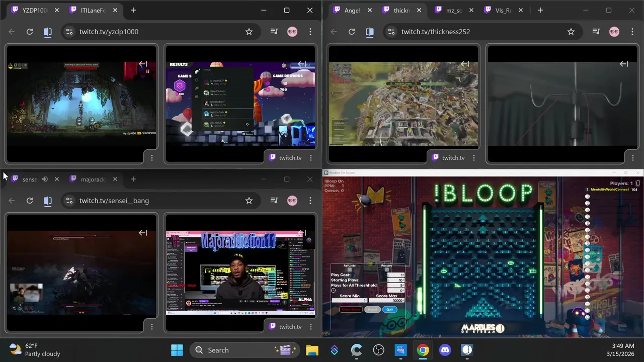Open media controls in the thickness252 window
The height and width of the screenshot is (362, 644).
596,32
